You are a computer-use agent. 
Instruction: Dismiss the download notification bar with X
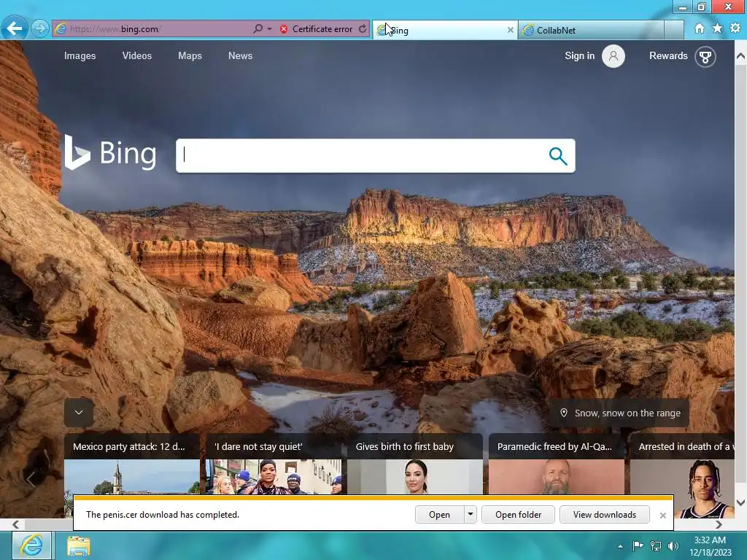(662, 516)
